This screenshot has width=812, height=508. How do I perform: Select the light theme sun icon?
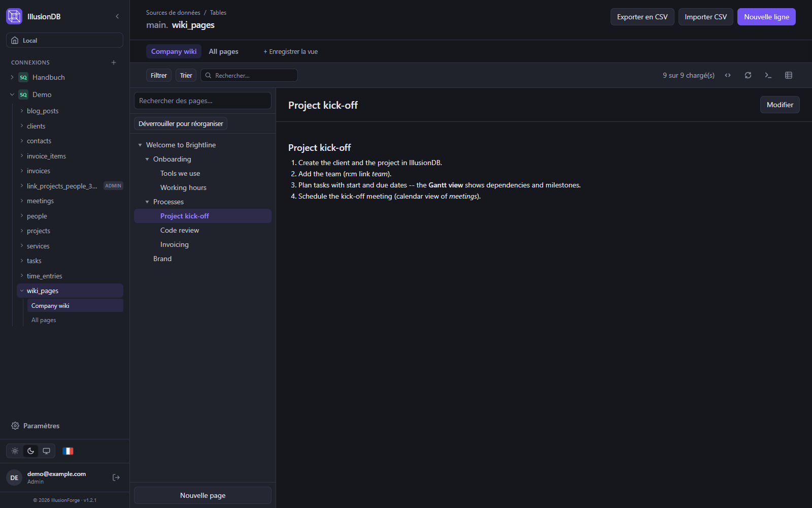coord(15,451)
